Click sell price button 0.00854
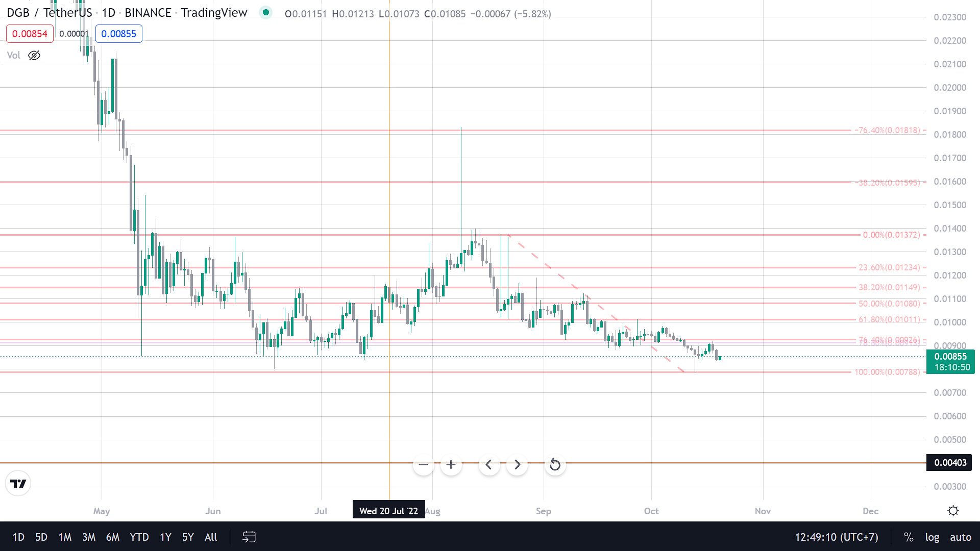This screenshot has width=980, height=551. coord(30,34)
